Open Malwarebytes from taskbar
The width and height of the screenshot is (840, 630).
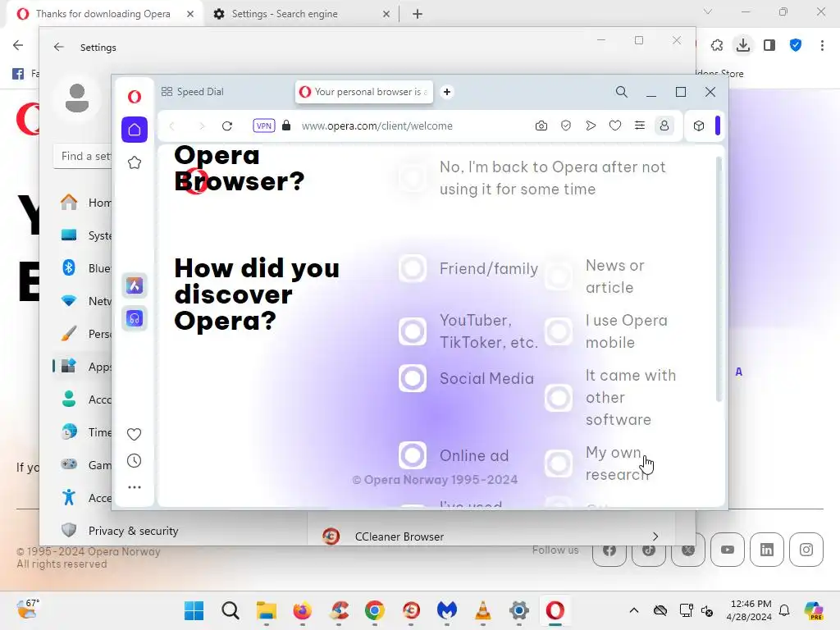tap(447, 610)
